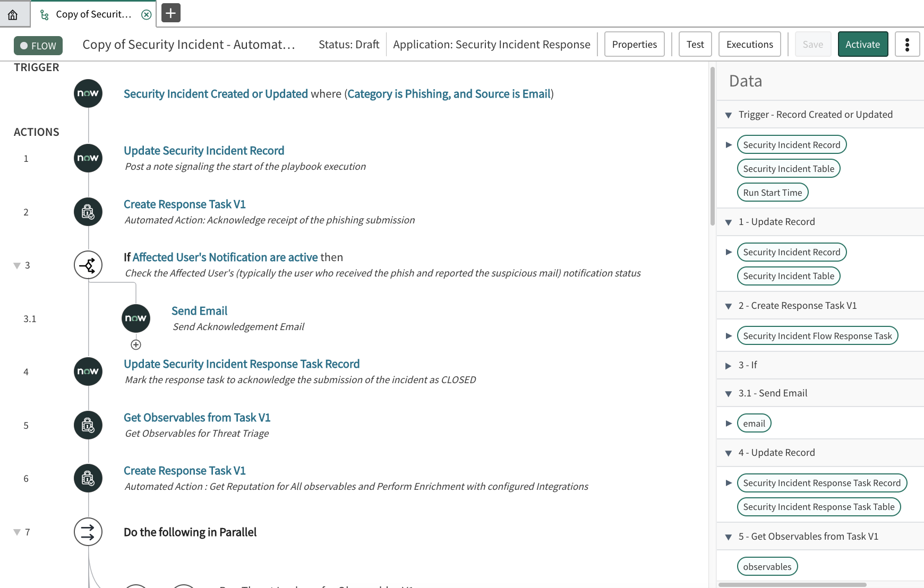Viewport: 924px width, 588px height.
Task: Collapse Trigger - Record Created or Updated section
Action: [x=729, y=115]
